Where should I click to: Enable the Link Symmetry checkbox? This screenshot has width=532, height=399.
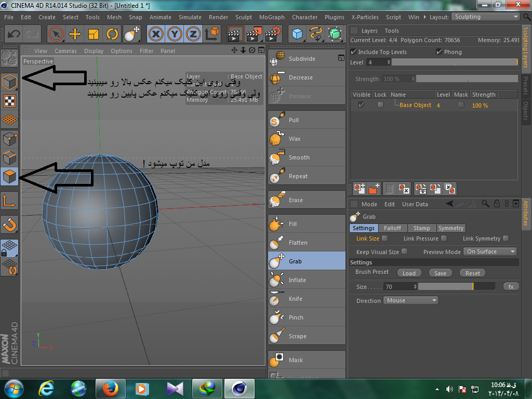pyautogui.click(x=506, y=238)
